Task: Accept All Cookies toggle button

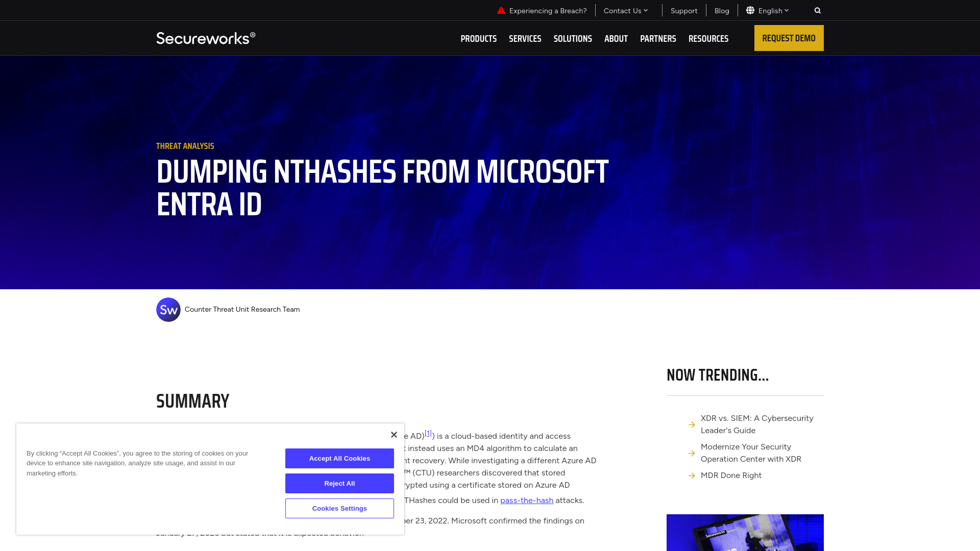Action: [x=339, y=458]
